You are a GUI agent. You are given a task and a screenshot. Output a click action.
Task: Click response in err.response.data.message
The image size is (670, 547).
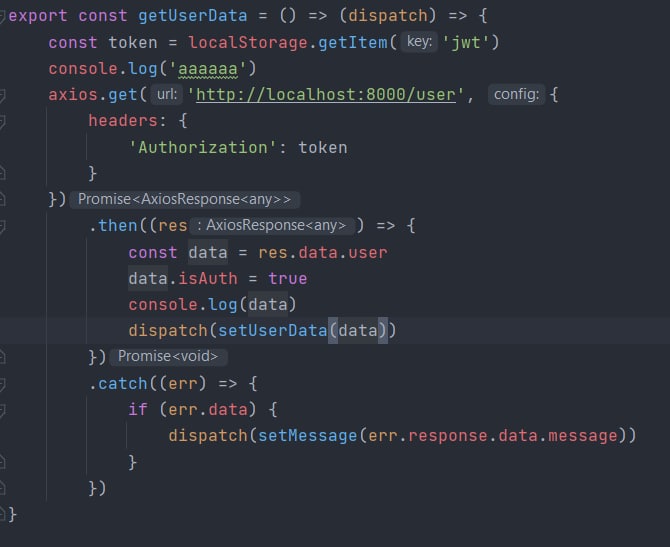tap(448, 436)
